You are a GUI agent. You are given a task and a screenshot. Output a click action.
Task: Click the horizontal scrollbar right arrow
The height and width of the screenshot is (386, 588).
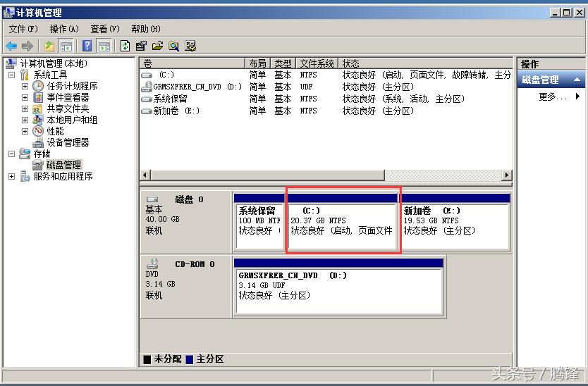(x=507, y=175)
